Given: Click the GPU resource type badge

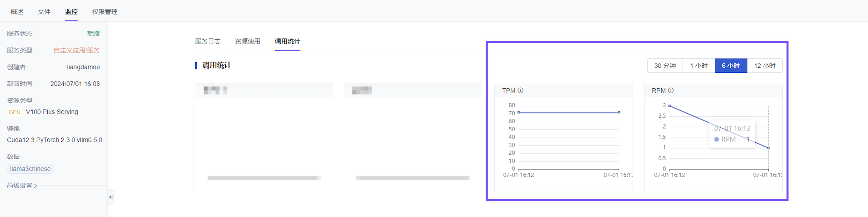Looking at the screenshot, I should coord(14,112).
